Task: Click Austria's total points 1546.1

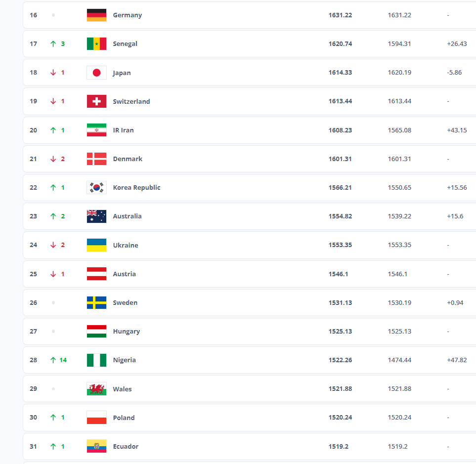Action: pos(338,274)
